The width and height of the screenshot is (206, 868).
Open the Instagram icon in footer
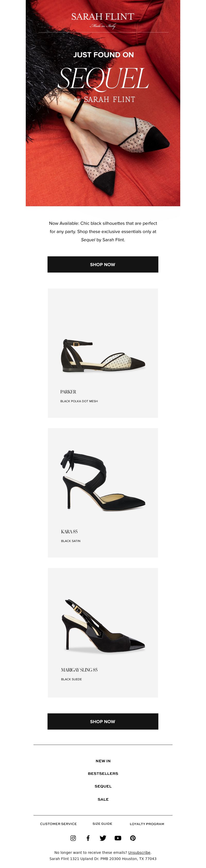tap(73, 838)
